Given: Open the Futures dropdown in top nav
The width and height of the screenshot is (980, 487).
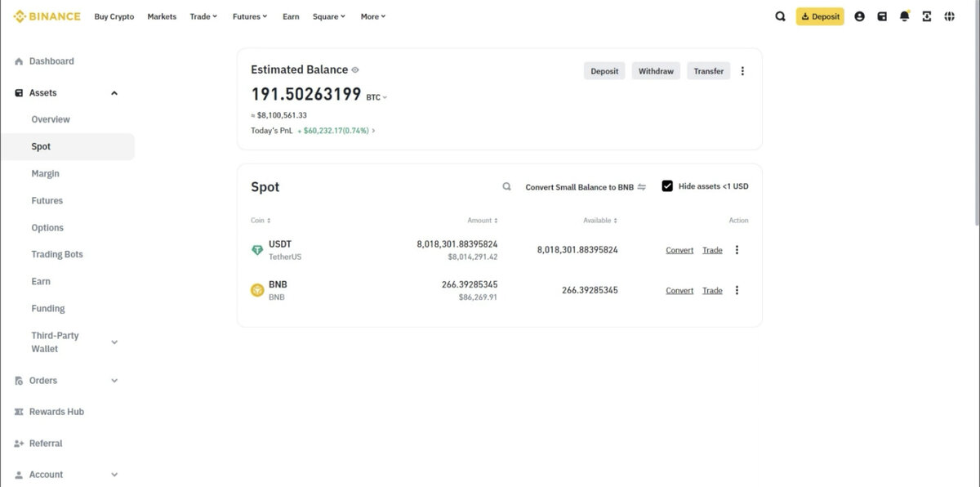Looking at the screenshot, I should coord(250,16).
